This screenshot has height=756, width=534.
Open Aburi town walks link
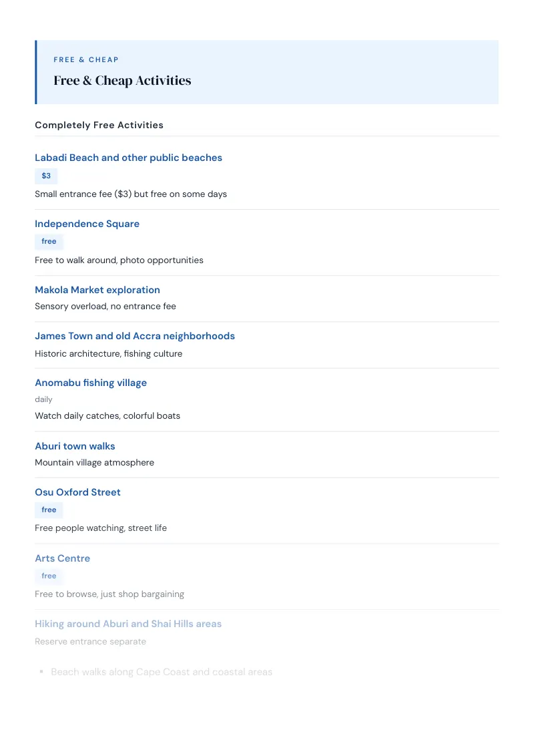click(75, 446)
